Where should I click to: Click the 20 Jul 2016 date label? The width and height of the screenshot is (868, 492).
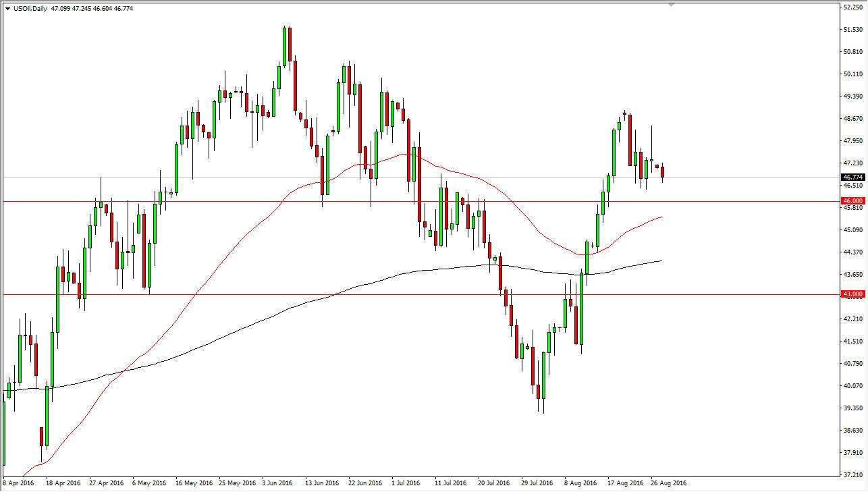pyautogui.click(x=493, y=483)
